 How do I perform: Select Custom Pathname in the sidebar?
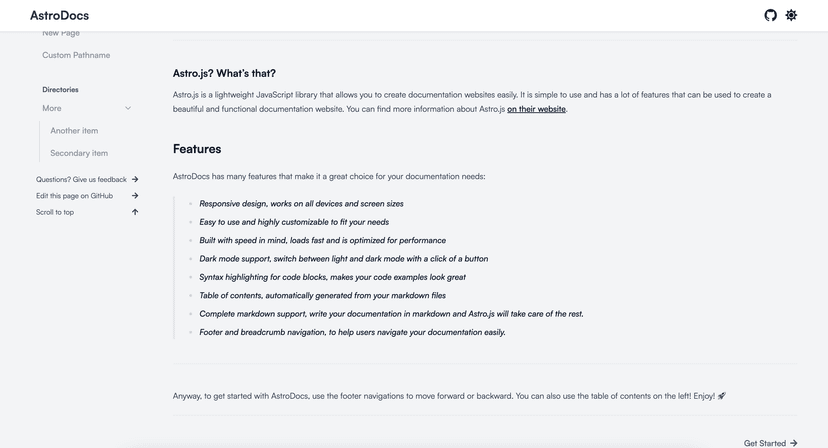click(76, 55)
